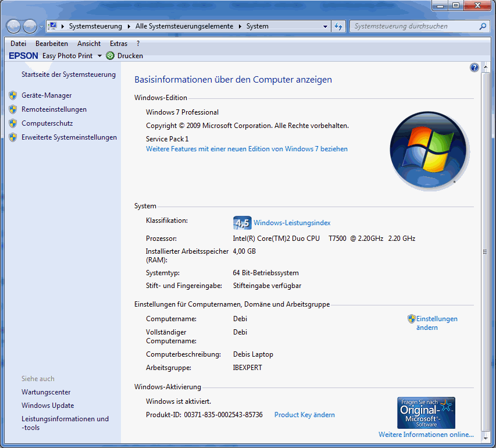Expand the arrow before Systemsteuerung breadcrumb
The image size is (496, 448).
pyautogui.click(x=63, y=26)
